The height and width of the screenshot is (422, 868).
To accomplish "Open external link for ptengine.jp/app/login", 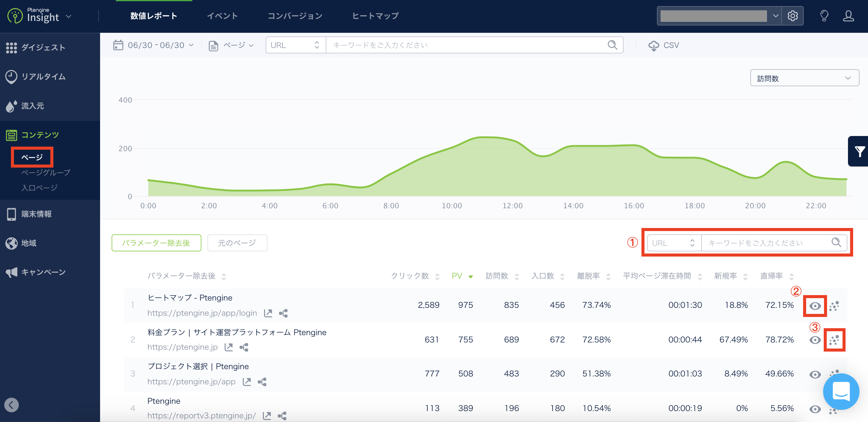I will point(268,313).
